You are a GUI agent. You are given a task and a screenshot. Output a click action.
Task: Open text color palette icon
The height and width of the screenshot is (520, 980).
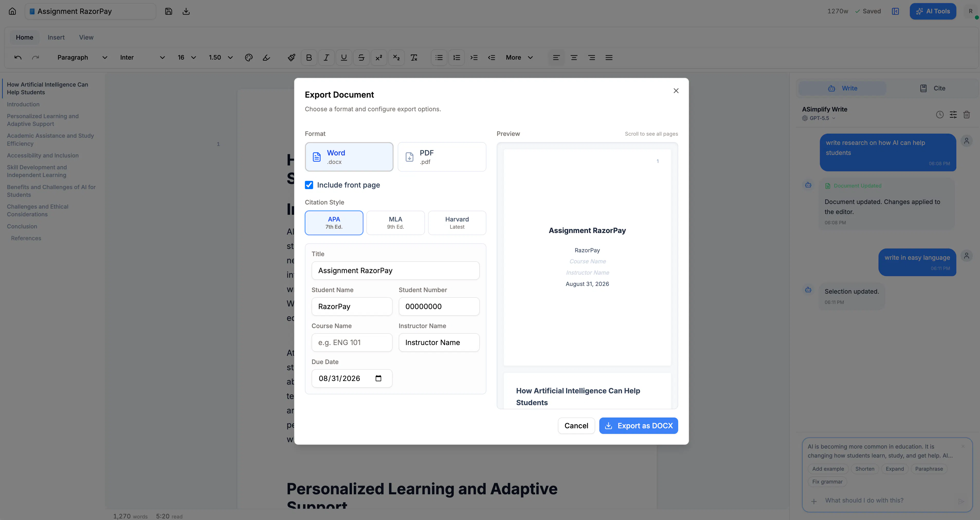[x=249, y=57]
